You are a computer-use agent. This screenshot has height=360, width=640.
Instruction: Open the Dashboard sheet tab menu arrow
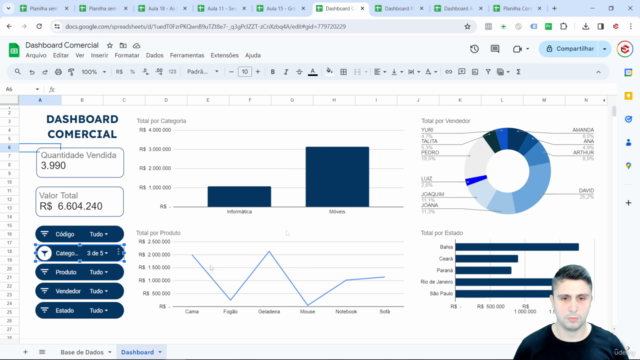160,352
